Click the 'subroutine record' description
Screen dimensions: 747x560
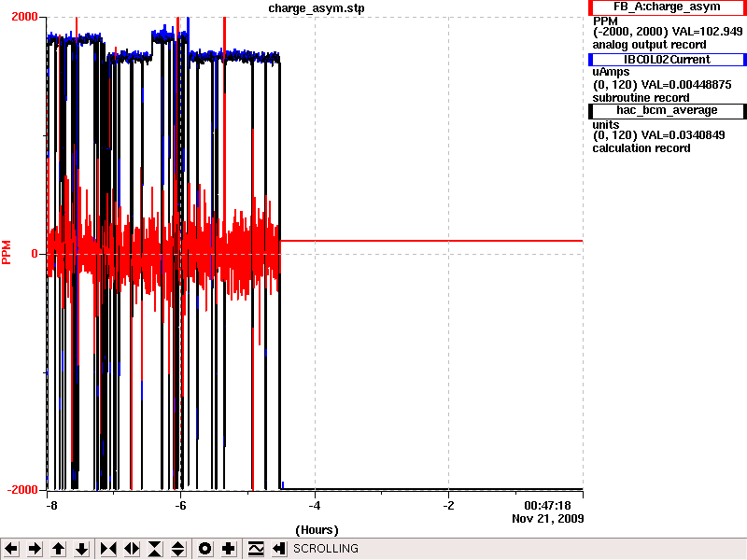(641, 98)
